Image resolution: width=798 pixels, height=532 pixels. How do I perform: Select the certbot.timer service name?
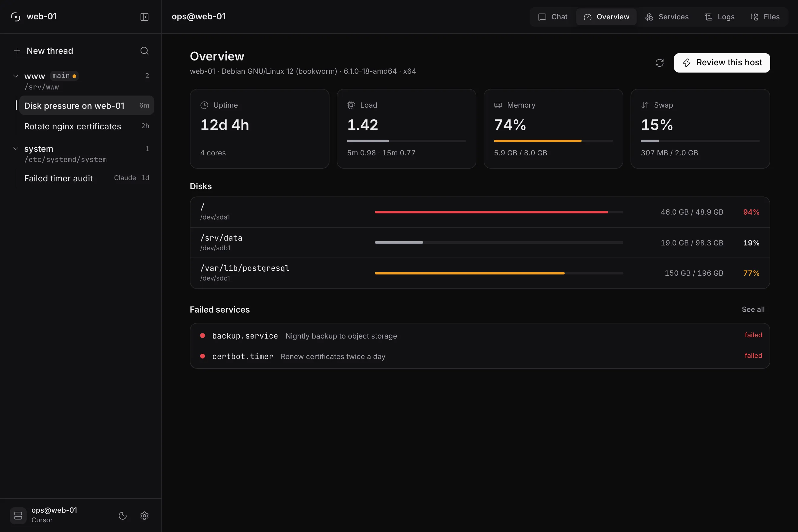(x=243, y=357)
